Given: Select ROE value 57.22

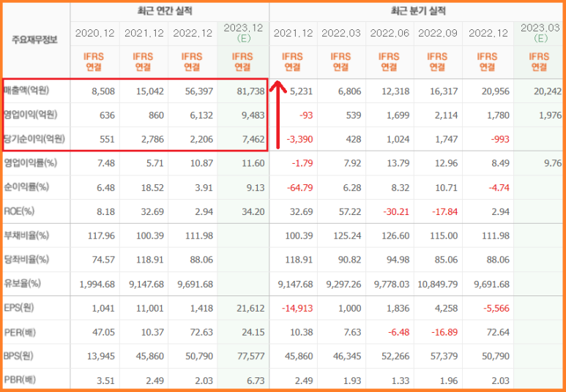Looking at the screenshot, I should [351, 211].
